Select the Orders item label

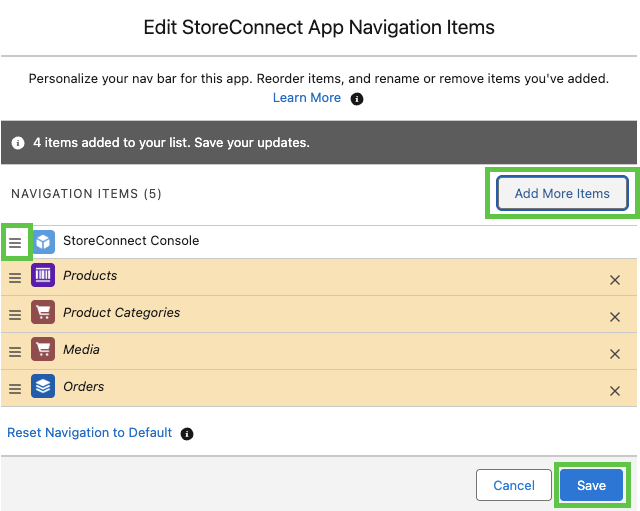click(83, 387)
